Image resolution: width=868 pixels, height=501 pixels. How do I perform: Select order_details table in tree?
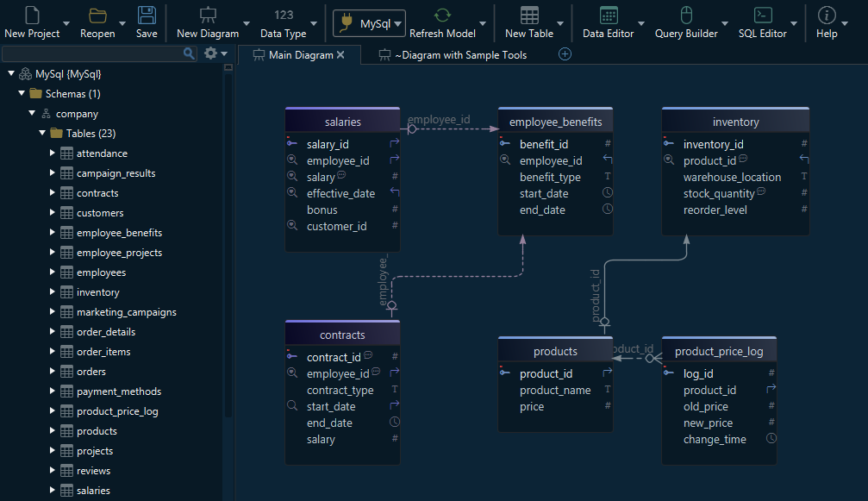(x=106, y=332)
